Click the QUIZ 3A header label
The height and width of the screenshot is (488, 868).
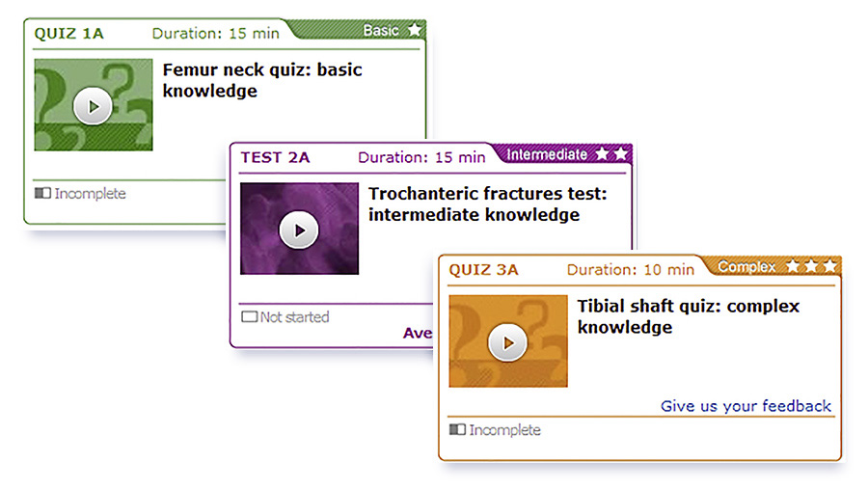(483, 270)
